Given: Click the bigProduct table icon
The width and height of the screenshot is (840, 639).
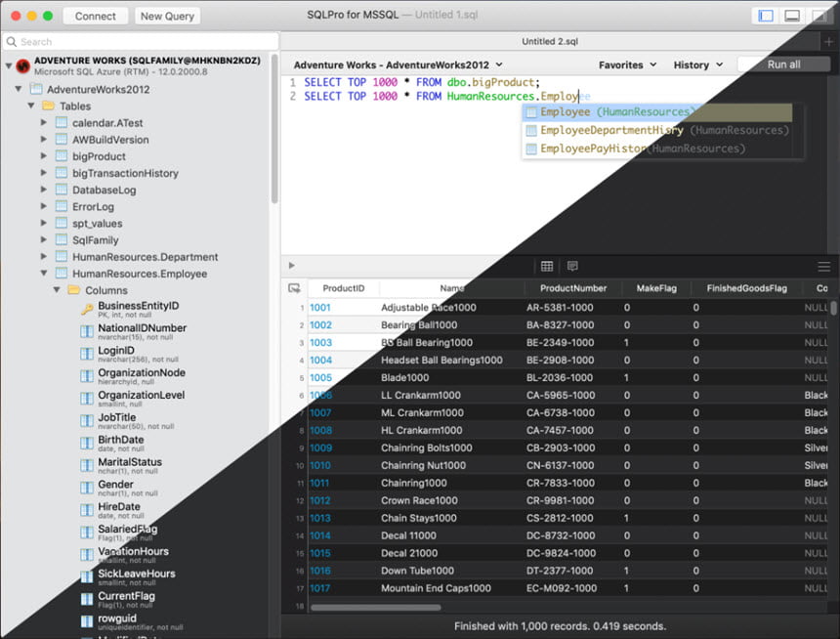Looking at the screenshot, I should [x=62, y=156].
